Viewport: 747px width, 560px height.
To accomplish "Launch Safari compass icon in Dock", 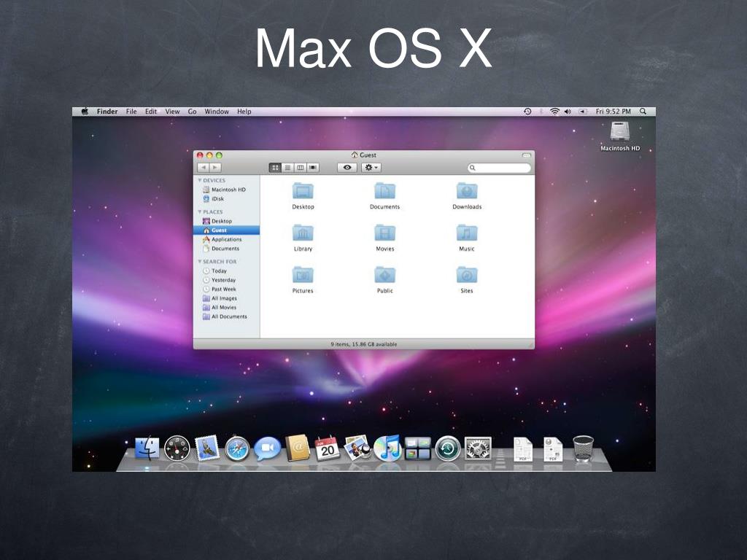I will pos(237,448).
